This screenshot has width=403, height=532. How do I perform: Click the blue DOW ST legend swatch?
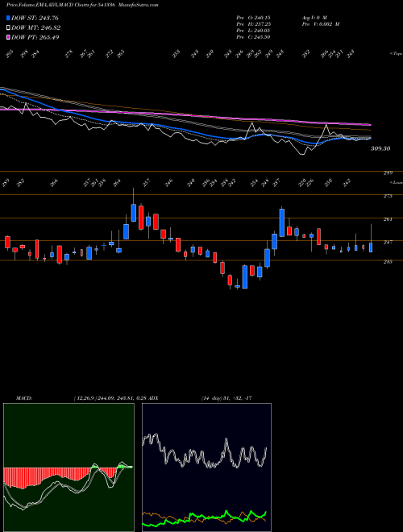pyautogui.click(x=8, y=18)
